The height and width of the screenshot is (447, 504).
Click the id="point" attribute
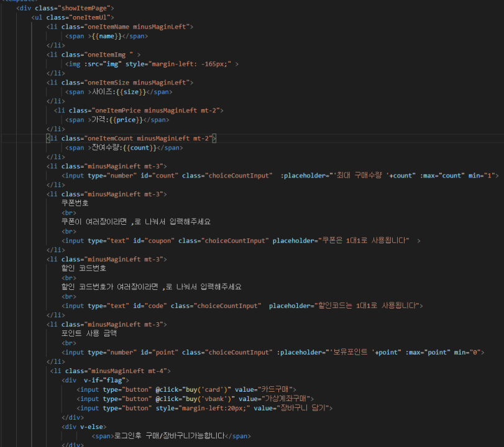pyautogui.click(x=160, y=352)
